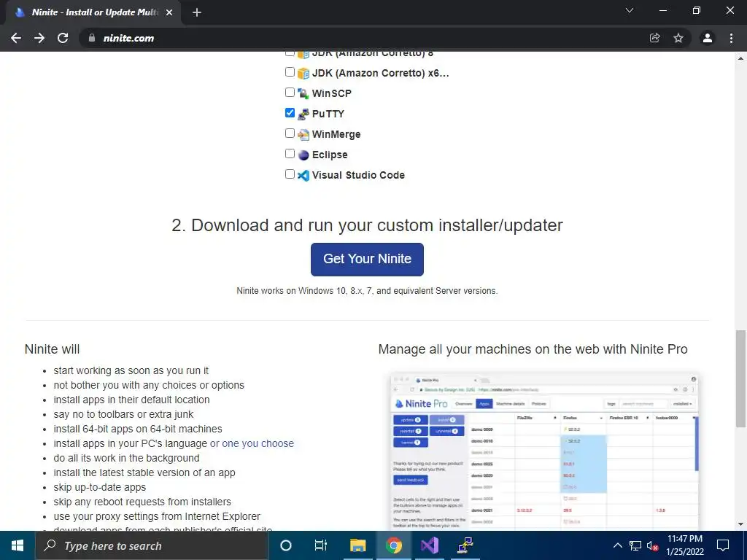Reload the ninite.com page
The height and width of the screenshot is (560, 747).
tap(63, 38)
